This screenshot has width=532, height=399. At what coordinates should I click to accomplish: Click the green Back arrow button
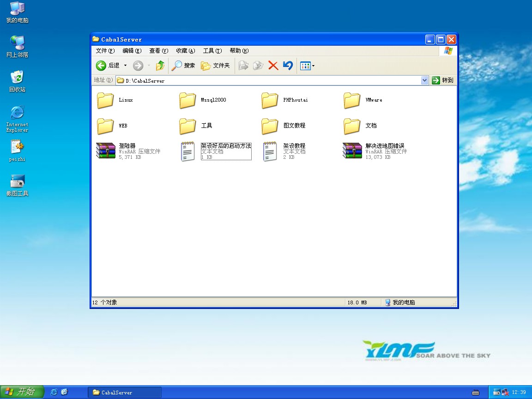click(x=102, y=66)
